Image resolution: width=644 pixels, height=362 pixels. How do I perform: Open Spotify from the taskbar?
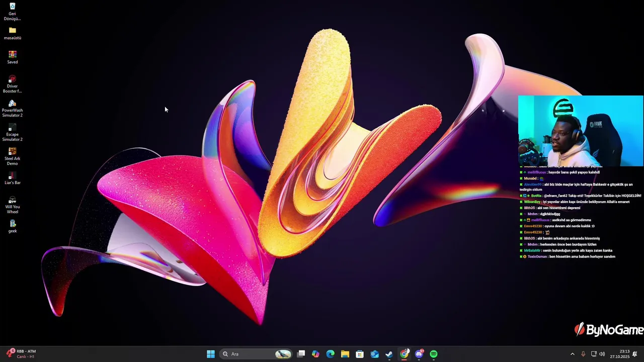[434, 354]
